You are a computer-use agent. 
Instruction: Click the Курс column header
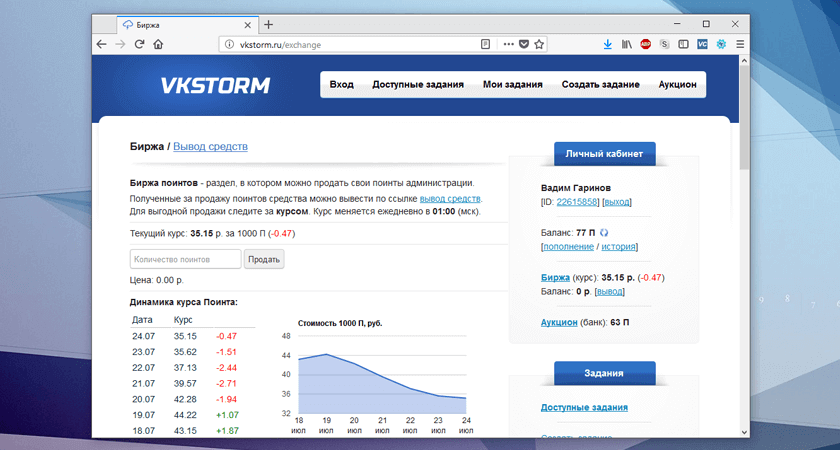point(183,320)
